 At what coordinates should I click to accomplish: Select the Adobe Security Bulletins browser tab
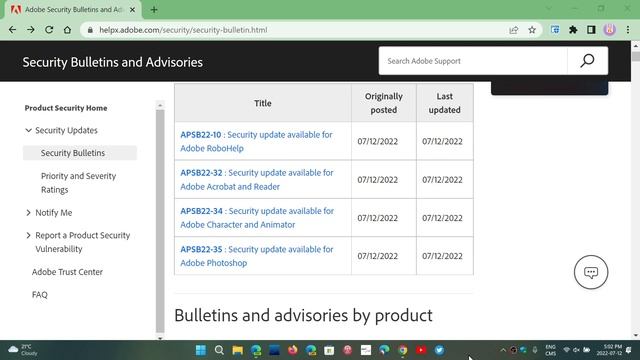coord(73,9)
